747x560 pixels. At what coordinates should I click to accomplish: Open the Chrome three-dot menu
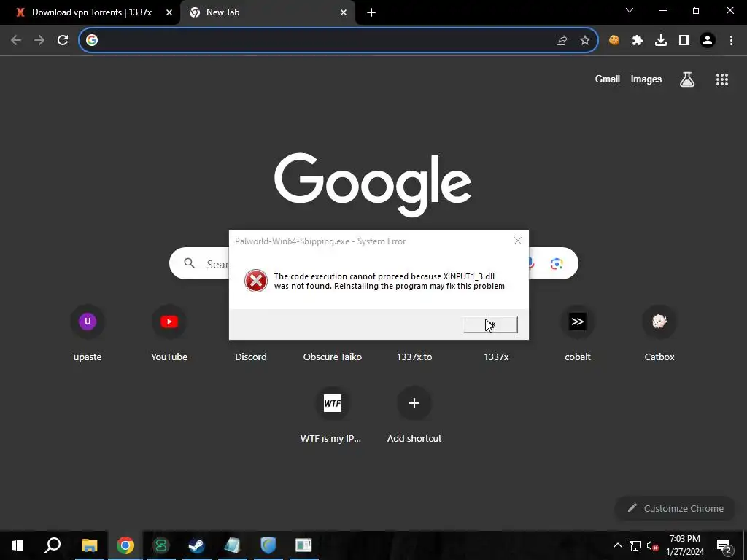coord(731,41)
